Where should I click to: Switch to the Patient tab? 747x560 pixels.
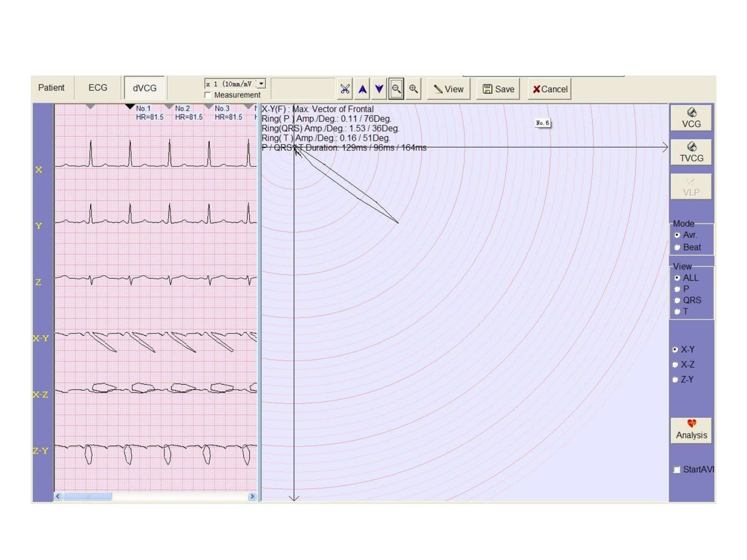(51, 88)
